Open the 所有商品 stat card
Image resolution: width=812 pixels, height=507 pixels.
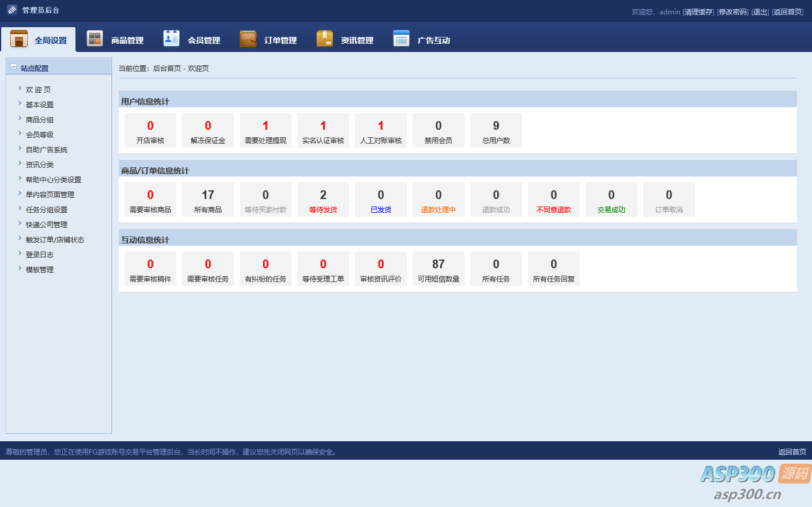coord(208,200)
